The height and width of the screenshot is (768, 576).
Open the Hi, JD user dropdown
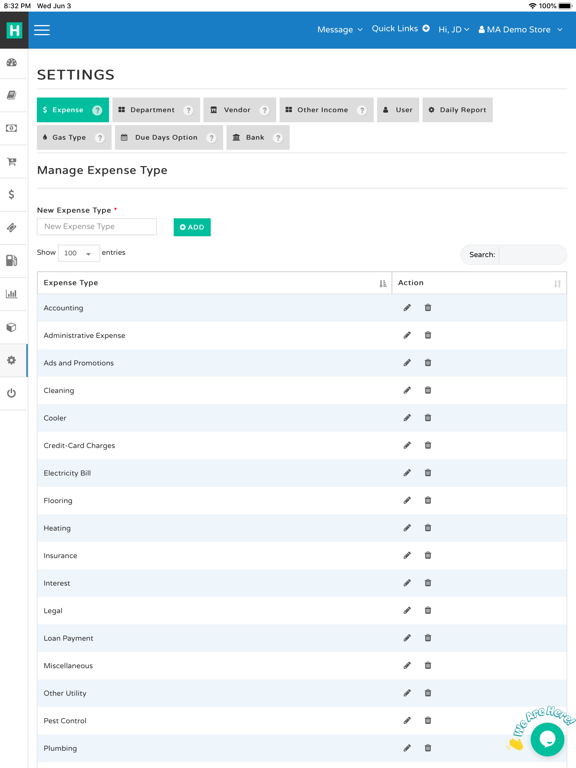[x=454, y=29]
